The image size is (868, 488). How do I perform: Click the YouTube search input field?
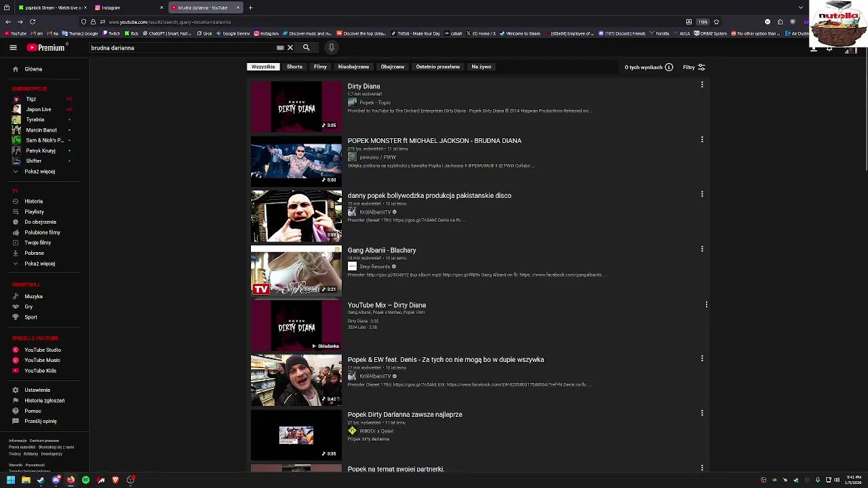point(182,47)
